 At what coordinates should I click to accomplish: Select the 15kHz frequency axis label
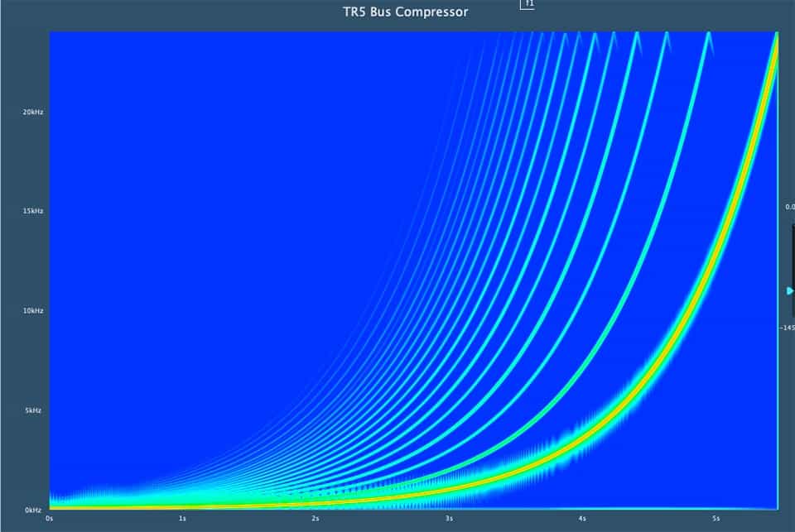33,211
